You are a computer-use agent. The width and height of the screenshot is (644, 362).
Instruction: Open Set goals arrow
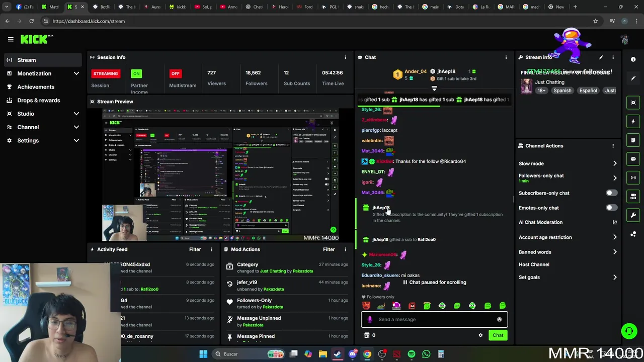coord(615,277)
